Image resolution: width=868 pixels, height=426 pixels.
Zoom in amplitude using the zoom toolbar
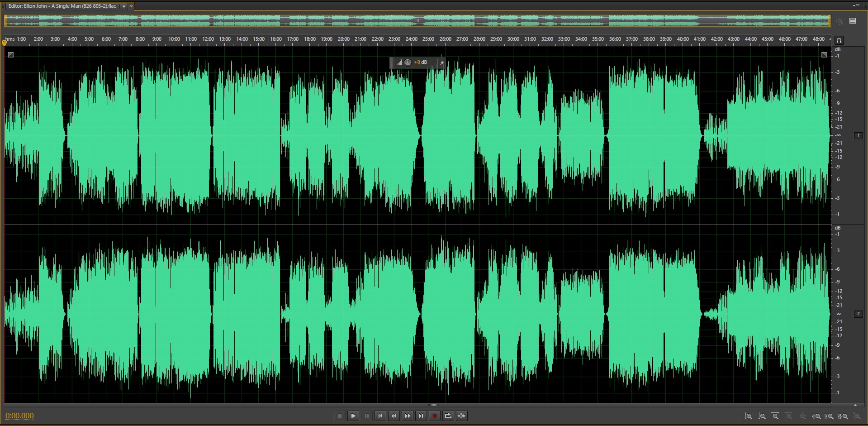749,416
